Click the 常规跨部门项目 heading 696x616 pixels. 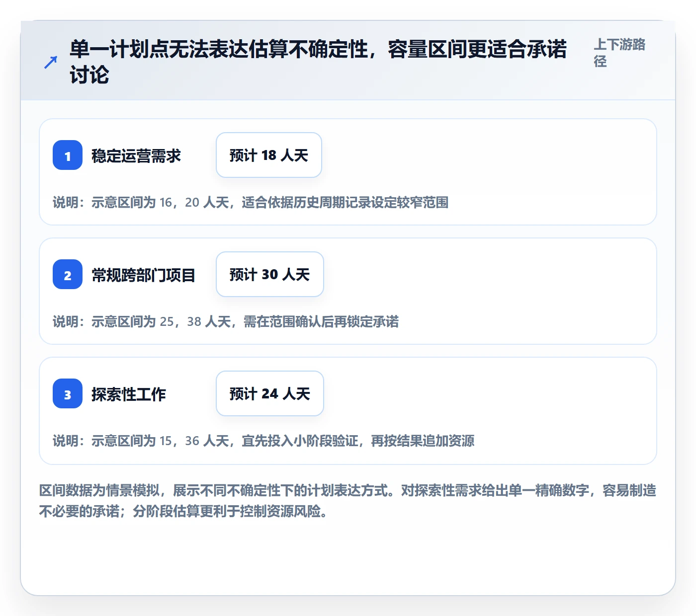coord(144,275)
